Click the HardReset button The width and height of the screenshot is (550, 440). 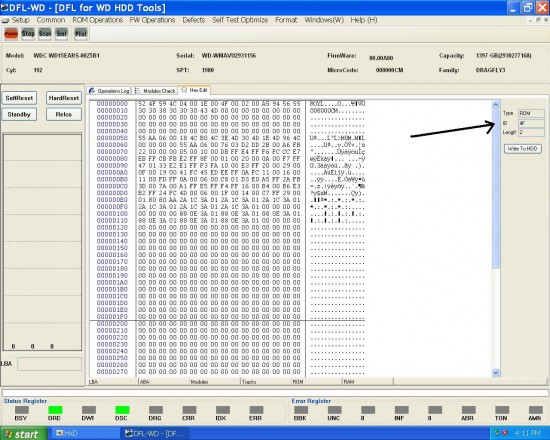(x=63, y=98)
